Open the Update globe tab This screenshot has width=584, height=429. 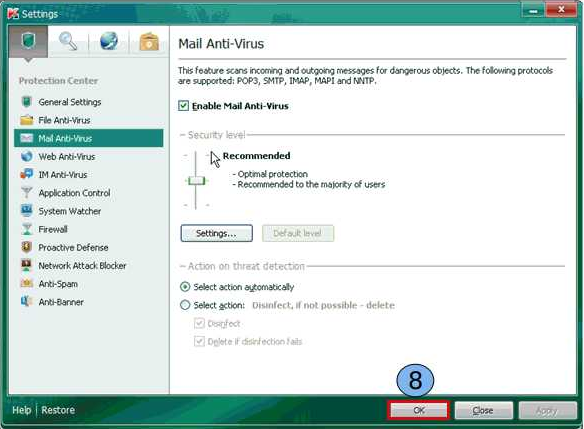pos(109,41)
